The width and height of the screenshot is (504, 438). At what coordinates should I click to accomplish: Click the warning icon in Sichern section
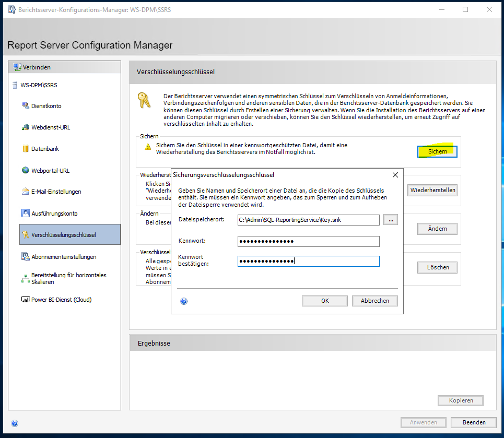(x=148, y=147)
